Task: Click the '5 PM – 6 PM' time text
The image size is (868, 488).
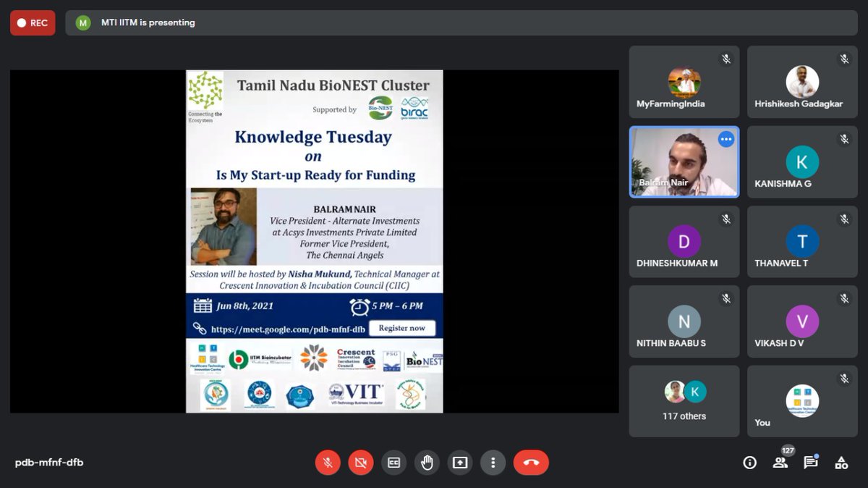Action: [x=398, y=306]
